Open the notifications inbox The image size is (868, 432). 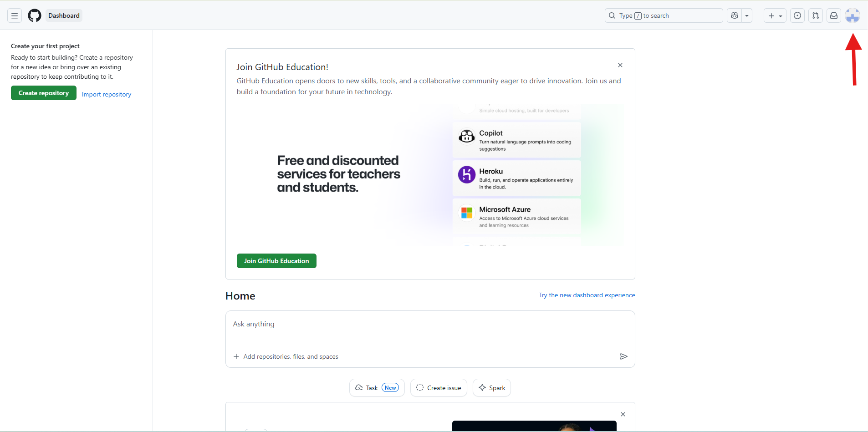tap(834, 15)
